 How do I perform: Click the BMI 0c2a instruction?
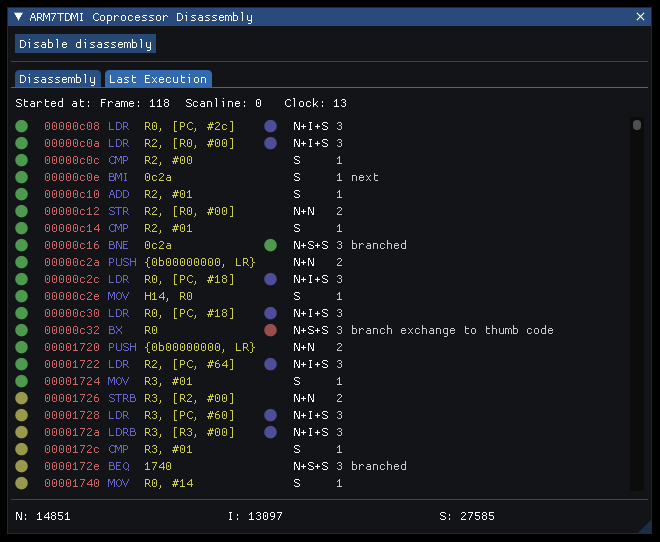pos(140,177)
